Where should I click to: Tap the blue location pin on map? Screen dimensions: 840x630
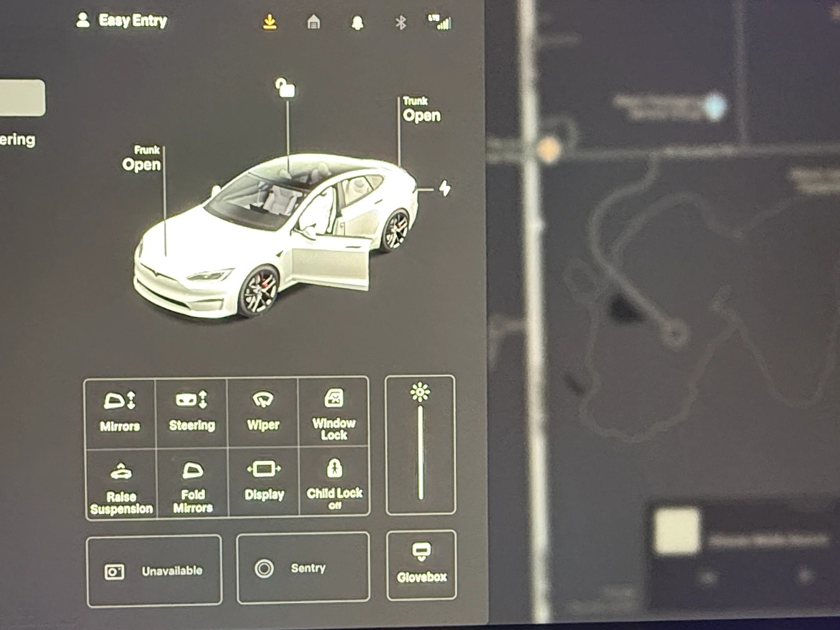pos(715,107)
